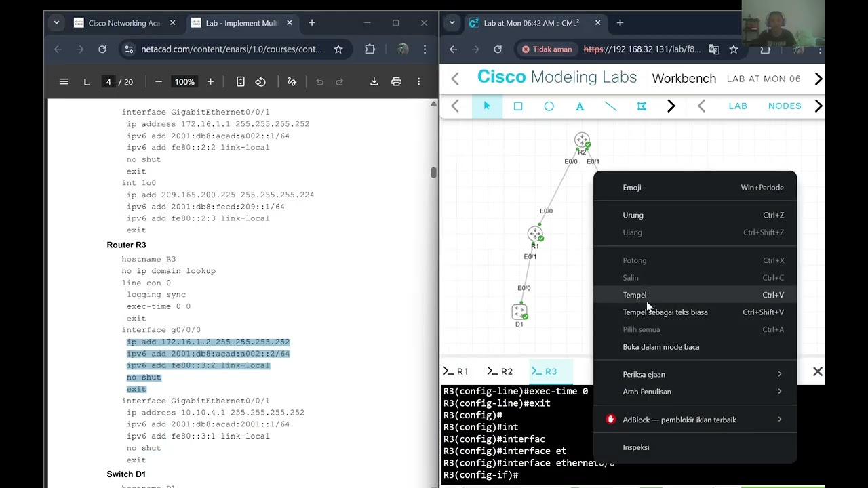Reload the CML browser page

coord(498,49)
